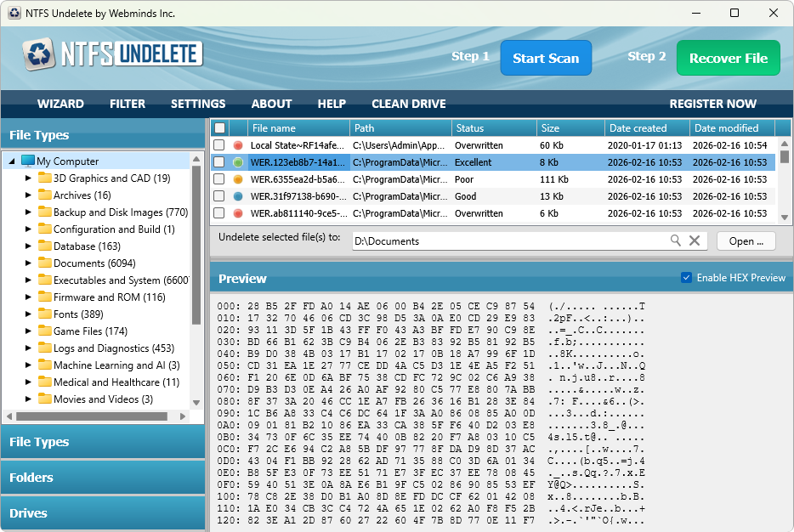Check the box for Local State~RF14afe file
Viewport: 794px width, 532px height.
click(218, 145)
